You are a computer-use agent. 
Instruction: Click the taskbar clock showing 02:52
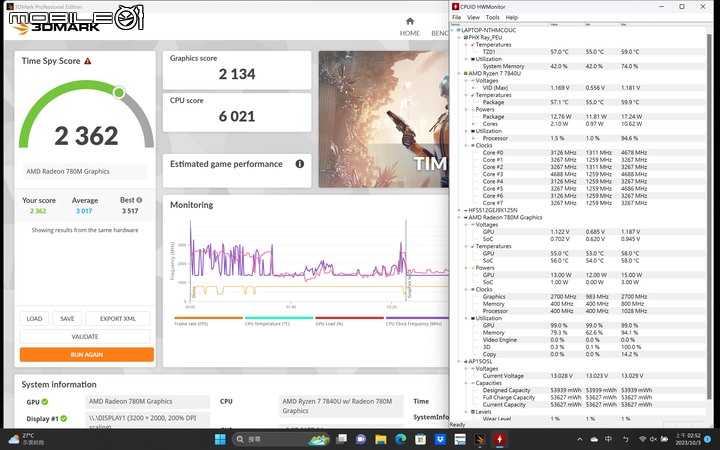(x=687, y=439)
